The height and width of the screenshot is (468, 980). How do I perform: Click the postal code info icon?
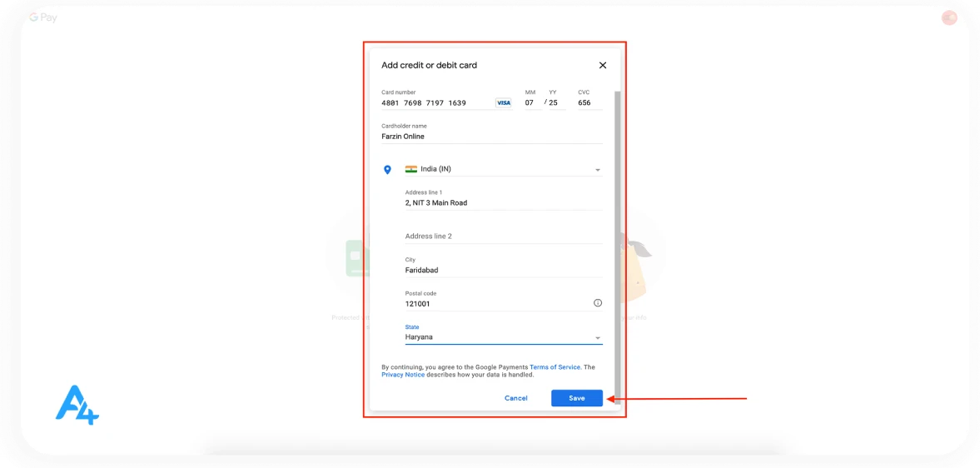(598, 303)
